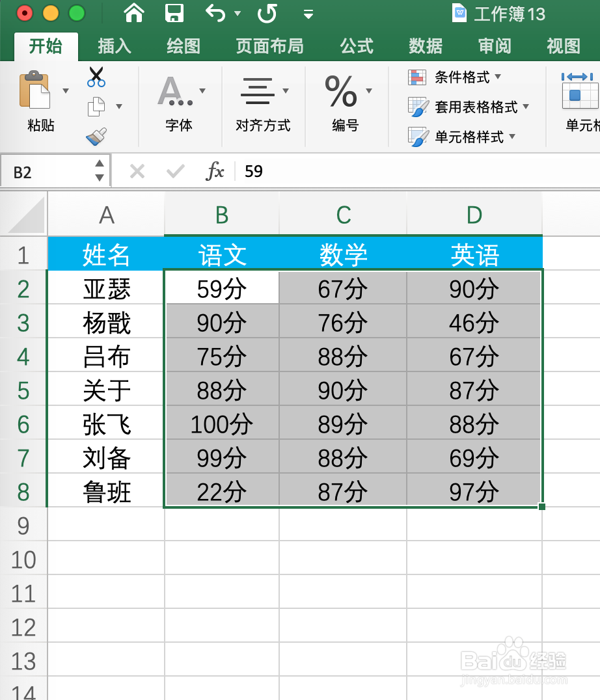This screenshot has height=700, width=600.
Task: Switch to the 插入 ribbon tab
Action: tap(115, 46)
